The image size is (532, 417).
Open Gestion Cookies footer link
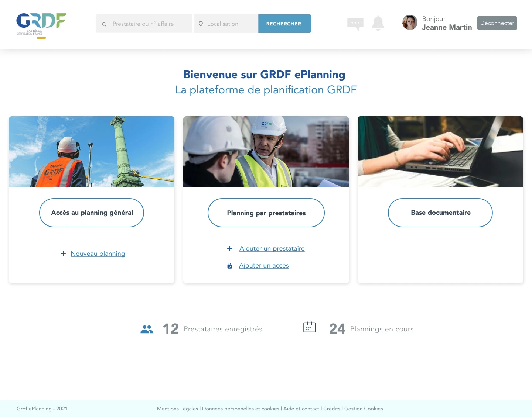pos(364,409)
